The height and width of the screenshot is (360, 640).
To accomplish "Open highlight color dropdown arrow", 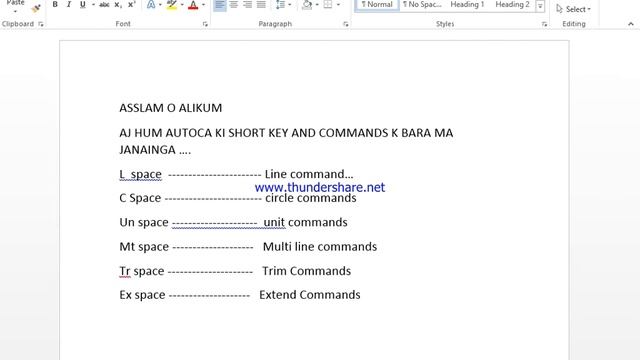I will tap(182, 4).
